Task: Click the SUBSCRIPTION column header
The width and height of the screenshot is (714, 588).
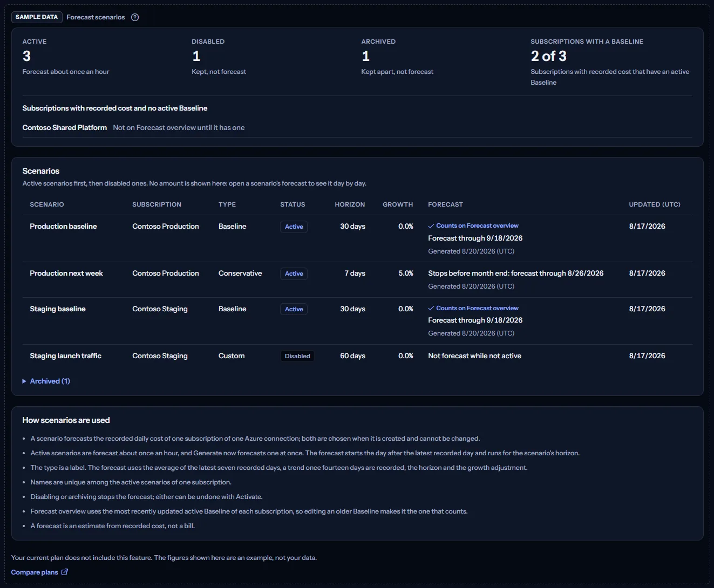Action: 157,204
